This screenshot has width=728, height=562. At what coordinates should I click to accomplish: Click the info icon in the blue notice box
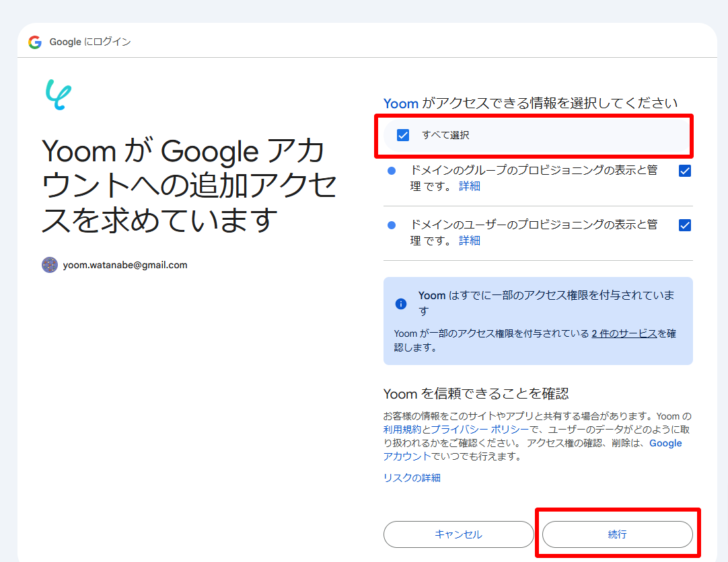coord(401,304)
